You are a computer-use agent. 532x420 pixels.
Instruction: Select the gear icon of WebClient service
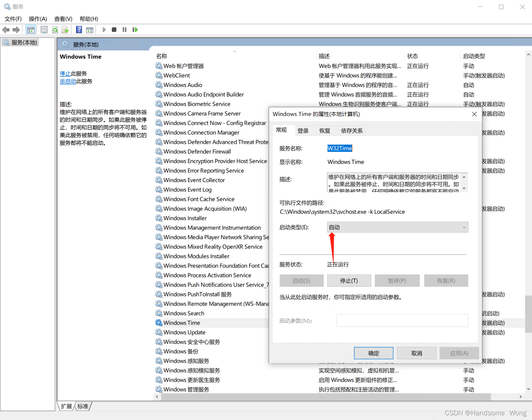[x=159, y=75]
